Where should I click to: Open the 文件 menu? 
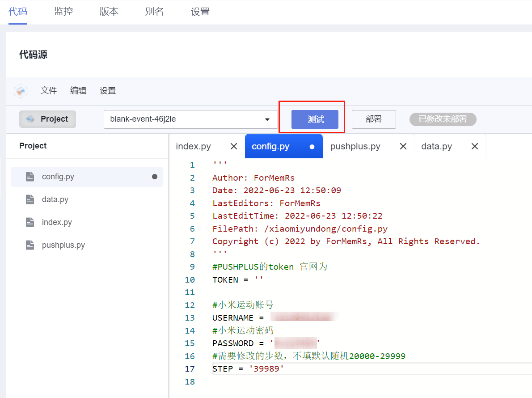click(x=49, y=91)
